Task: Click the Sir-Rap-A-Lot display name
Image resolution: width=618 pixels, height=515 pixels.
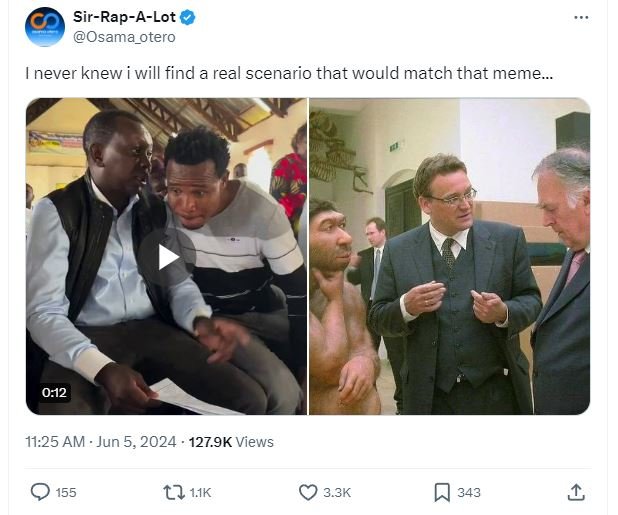Action: [x=117, y=16]
